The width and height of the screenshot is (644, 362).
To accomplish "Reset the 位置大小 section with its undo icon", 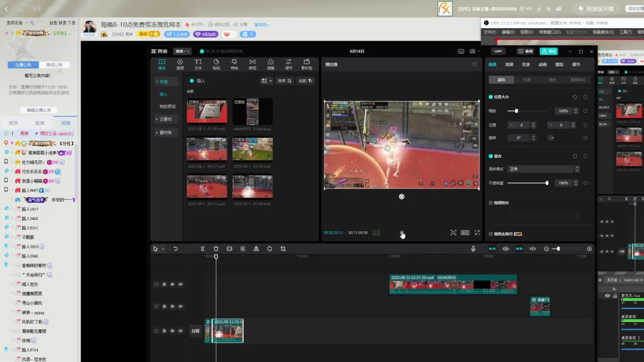I will click(x=575, y=97).
